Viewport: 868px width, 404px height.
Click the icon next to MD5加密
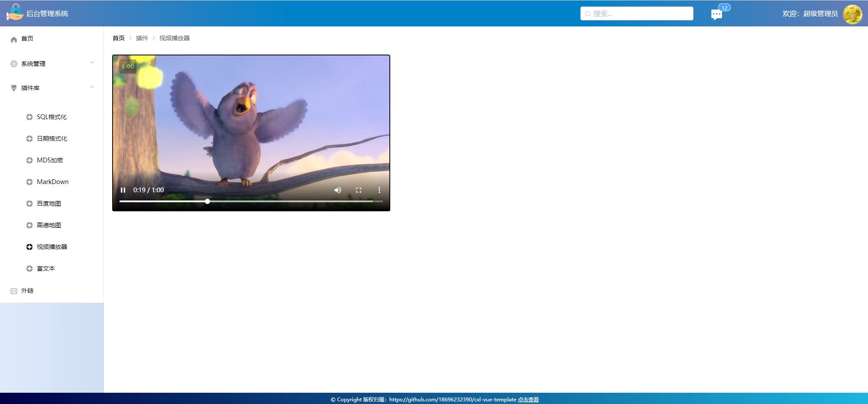(x=29, y=160)
